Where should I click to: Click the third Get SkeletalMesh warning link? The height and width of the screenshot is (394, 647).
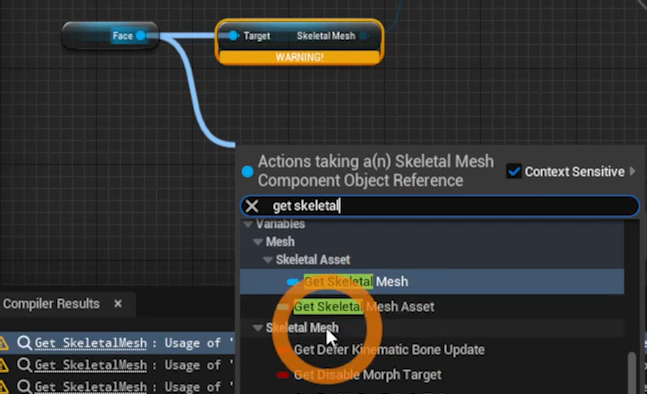(91, 387)
